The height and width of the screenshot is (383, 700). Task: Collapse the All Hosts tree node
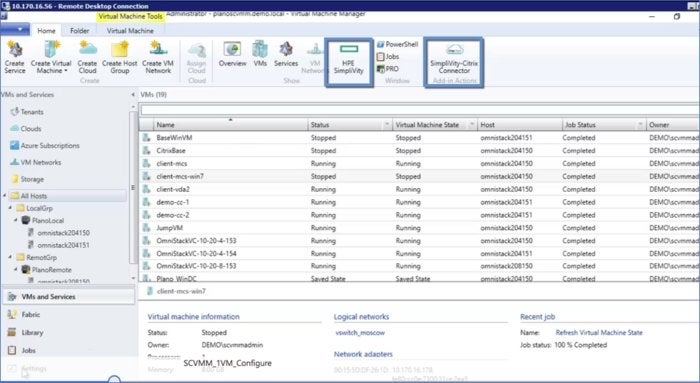click(5, 196)
